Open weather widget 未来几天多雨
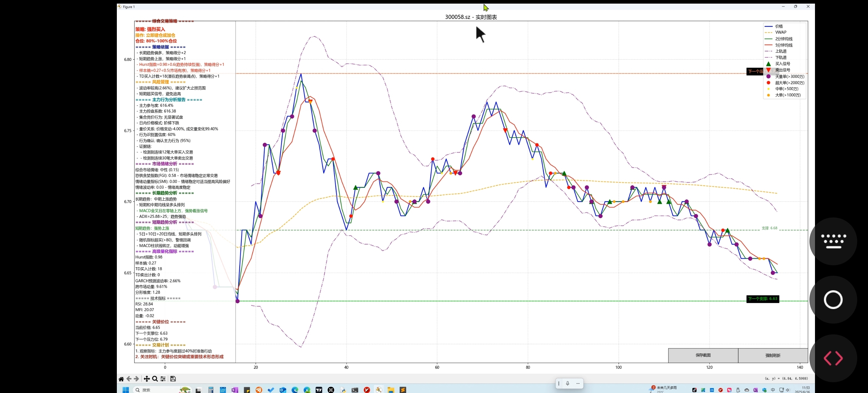Image resolution: width=868 pixels, height=393 pixels. [663, 389]
